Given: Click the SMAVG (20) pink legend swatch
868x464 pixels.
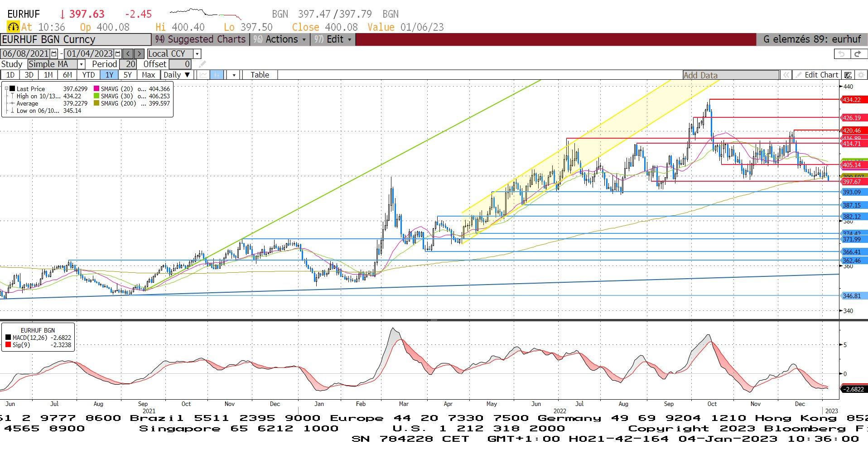Looking at the screenshot, I should pyautogui.click(x=96, y=89).
